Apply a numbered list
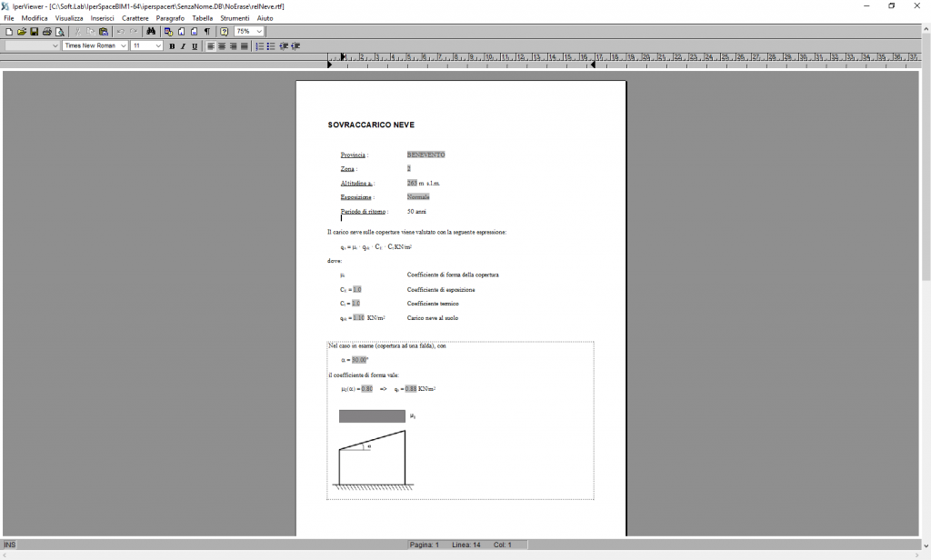 [x=259, y=45]
